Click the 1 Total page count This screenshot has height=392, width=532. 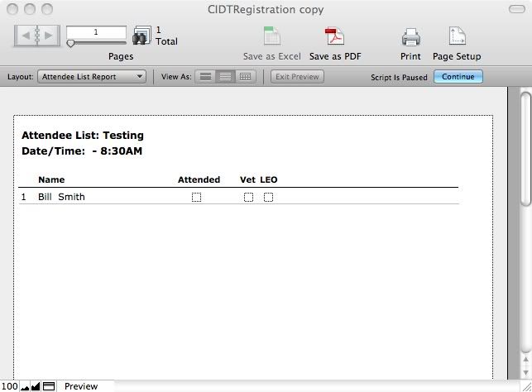166,36
